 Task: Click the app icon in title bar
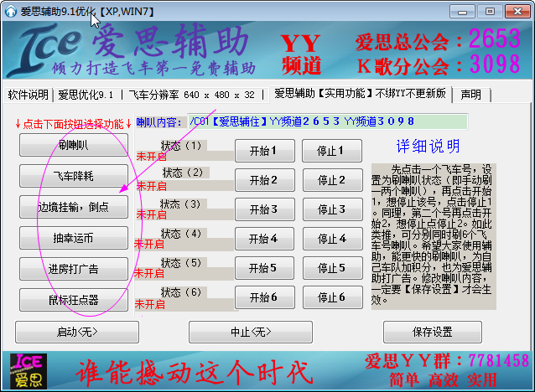(11, 11)
